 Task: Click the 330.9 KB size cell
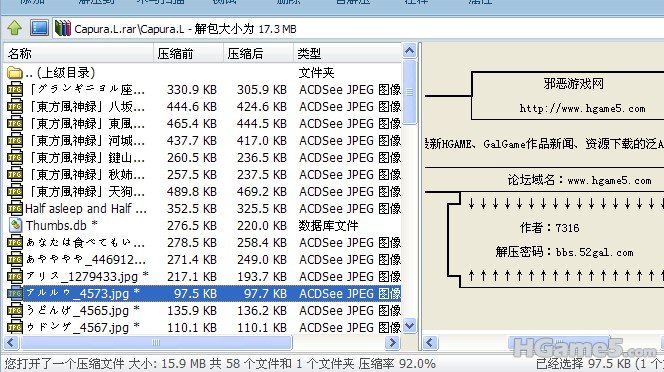coord(191,89)
